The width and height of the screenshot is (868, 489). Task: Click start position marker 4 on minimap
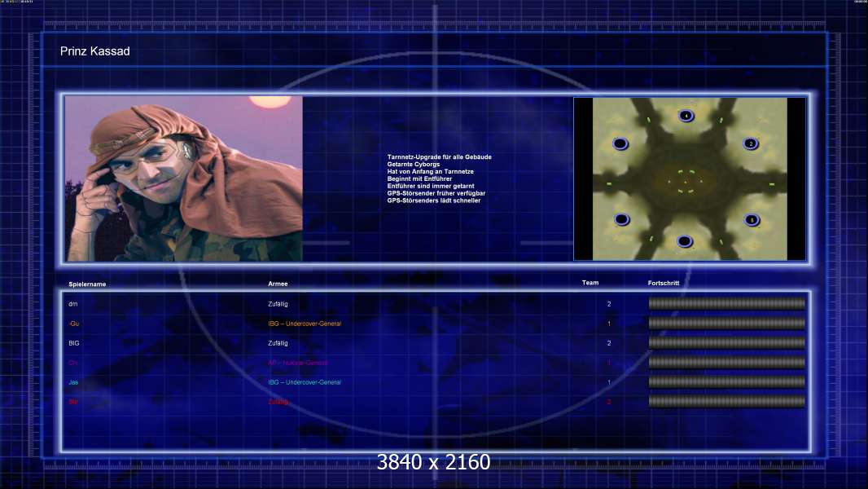click(x=686, y=116)
